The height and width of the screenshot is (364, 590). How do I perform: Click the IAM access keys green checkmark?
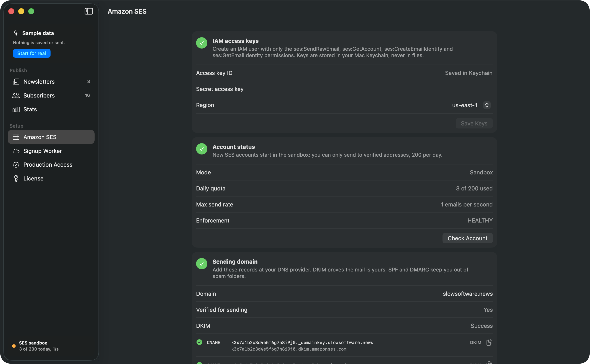click(202, 43)
